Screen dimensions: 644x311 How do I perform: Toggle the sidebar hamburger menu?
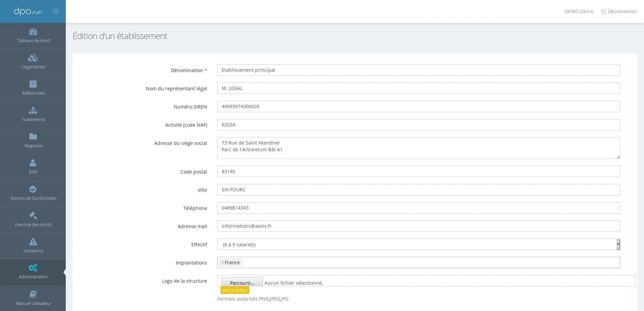click(56, 11)
